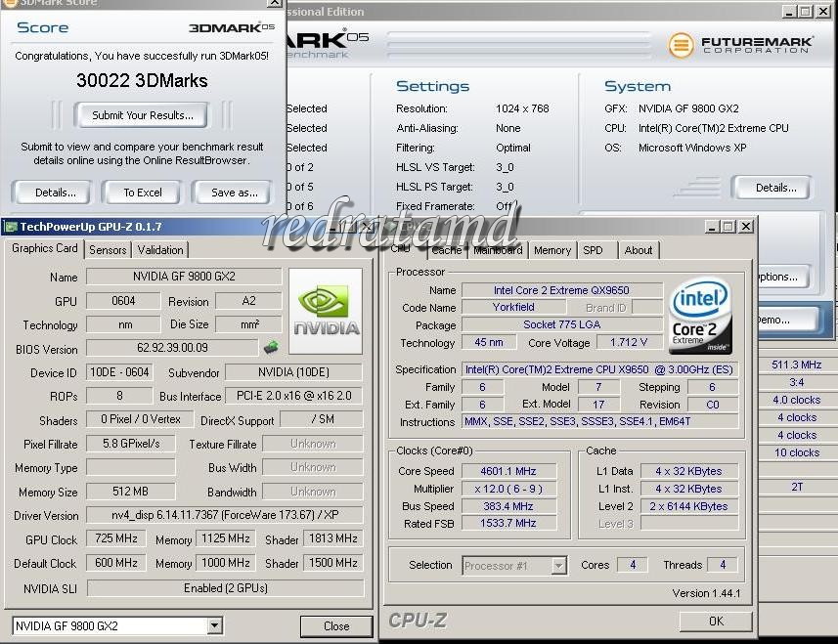Viewport: 838px width, 644px height.
Task: Close the CPU-Z window
Action: [x=745, y=227]
